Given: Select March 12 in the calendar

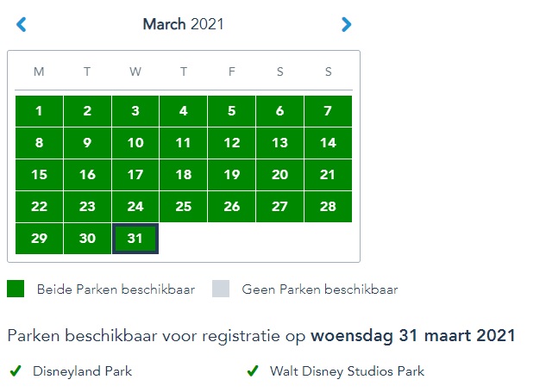Looking at the screenshot, I should 231,143.
